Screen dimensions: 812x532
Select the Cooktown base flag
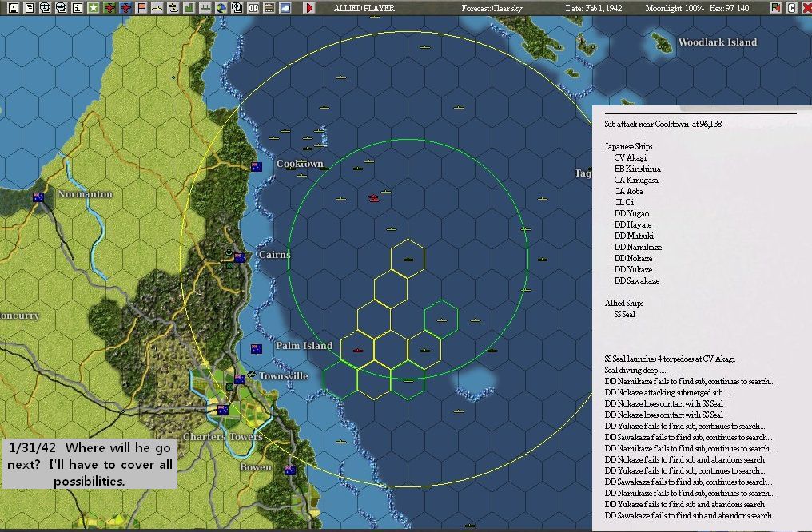pos(257,167)
